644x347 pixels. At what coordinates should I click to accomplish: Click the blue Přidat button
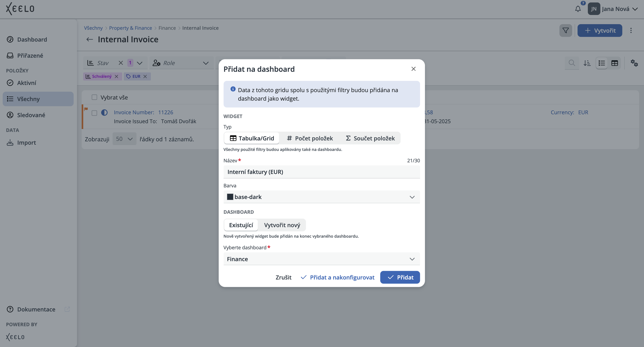coord(400,277)
